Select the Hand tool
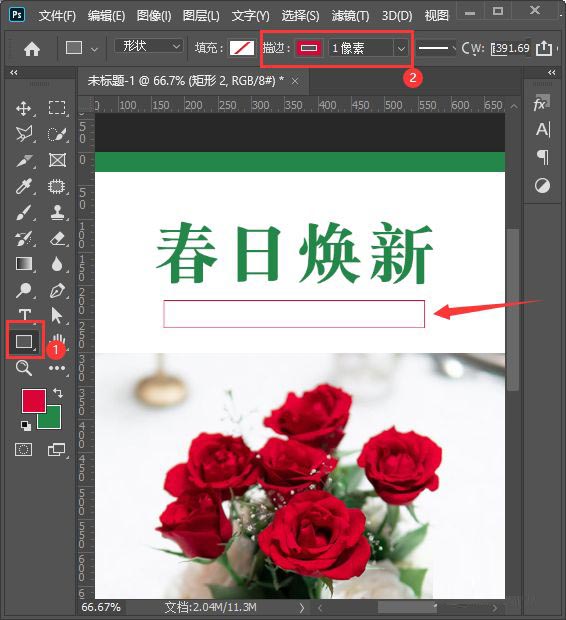 pyautogui.click(x=59, y=339)
